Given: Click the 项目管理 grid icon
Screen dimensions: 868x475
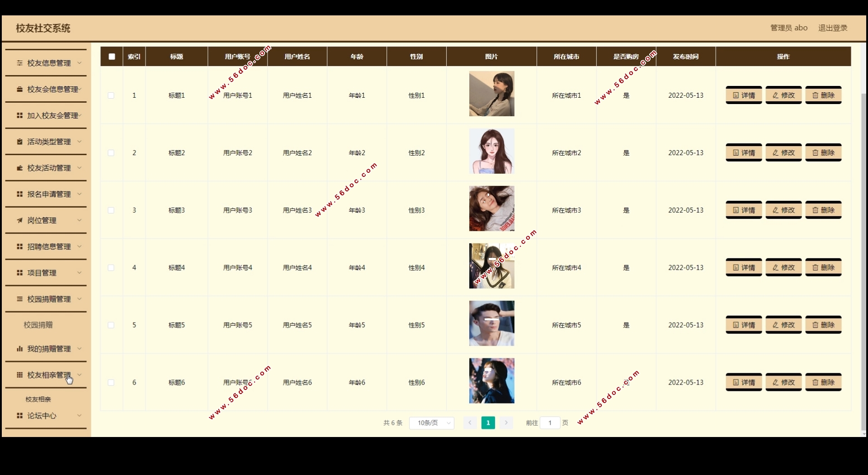Looking at the screenshot, I should [x=19, y=273].
